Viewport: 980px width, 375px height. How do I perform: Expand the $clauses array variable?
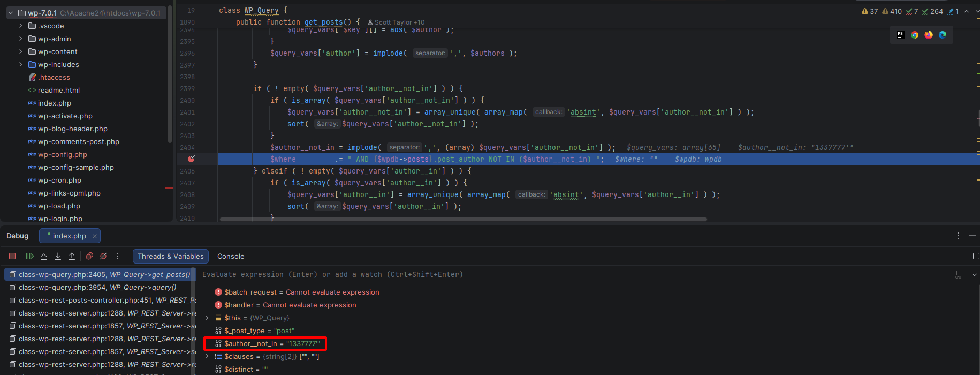coord(207,356)
